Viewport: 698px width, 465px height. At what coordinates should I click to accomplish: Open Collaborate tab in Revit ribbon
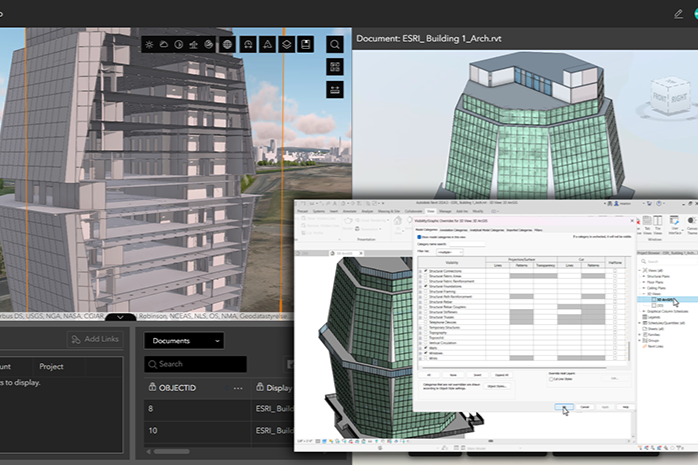[x=414, y=211]
